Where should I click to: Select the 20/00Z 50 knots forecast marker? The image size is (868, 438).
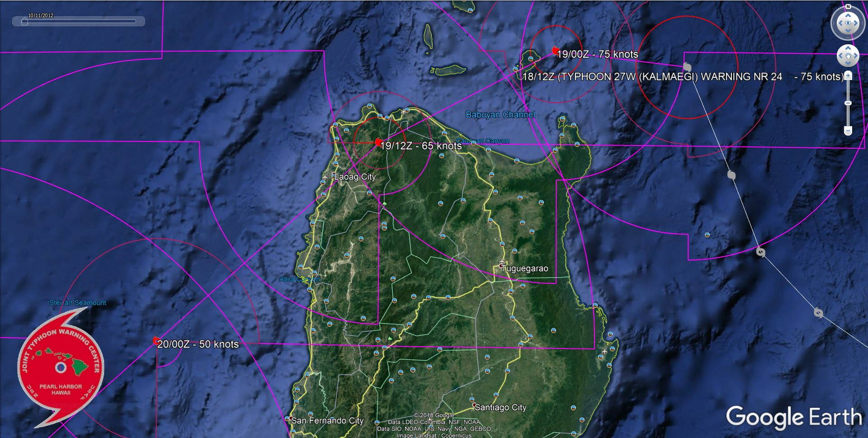(x=156, y=341)
